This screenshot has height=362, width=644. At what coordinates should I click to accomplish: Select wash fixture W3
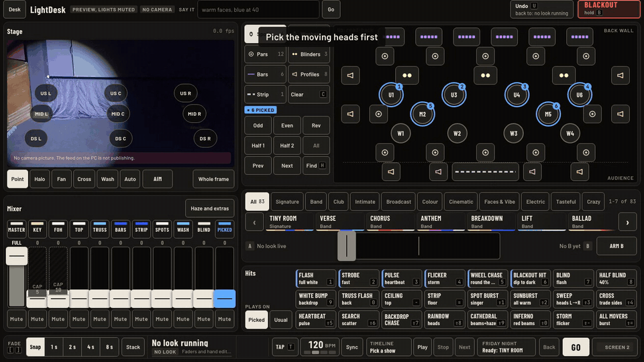tap(513, 133)
